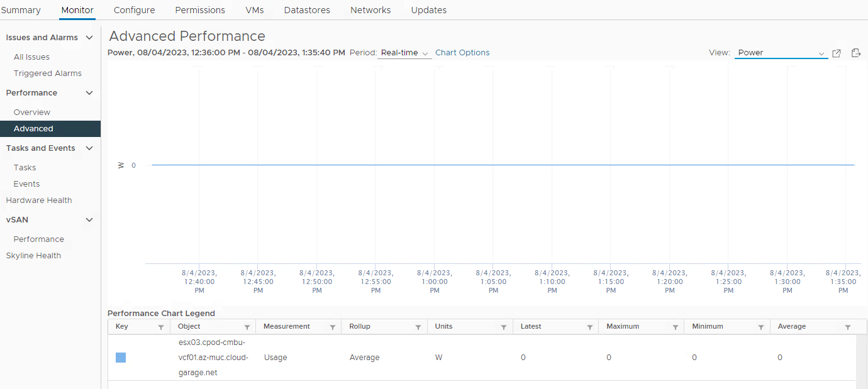Select Advanced performance item

[50, 129]
